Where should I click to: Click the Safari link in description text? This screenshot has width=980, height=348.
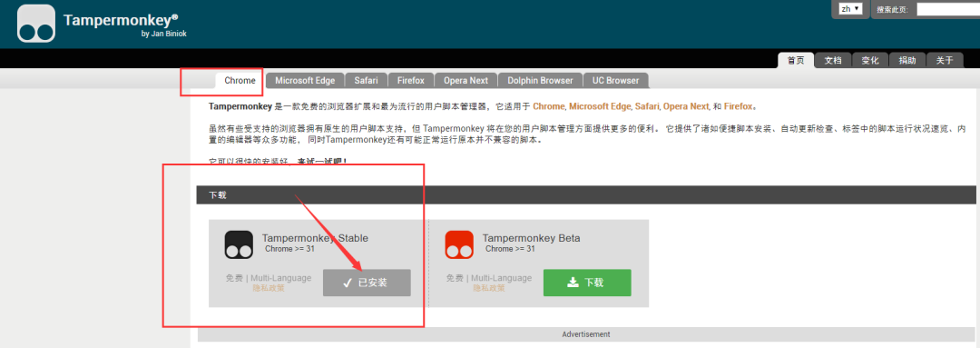click(x=647, y=106)
